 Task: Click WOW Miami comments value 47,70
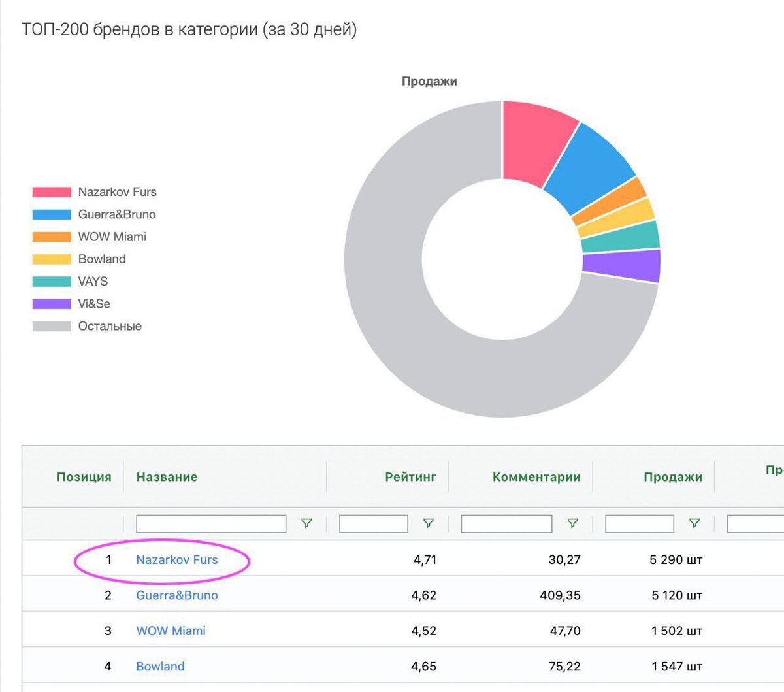564,631
